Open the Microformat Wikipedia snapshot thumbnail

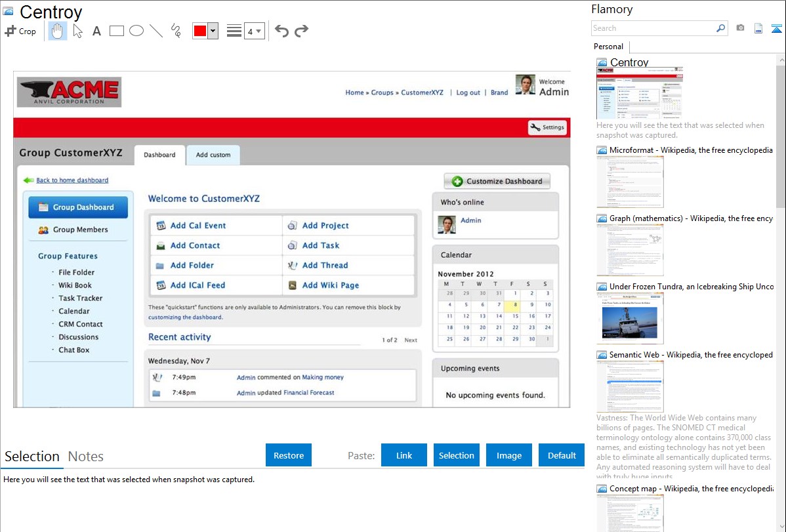[630, 182]
